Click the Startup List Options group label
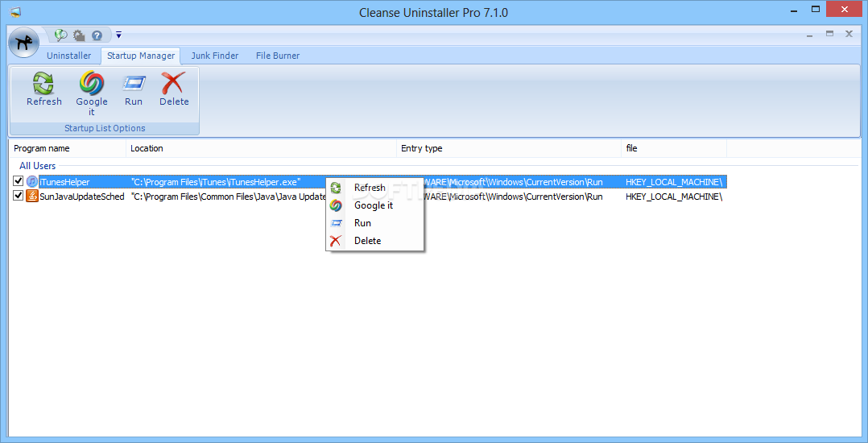Screen dimensions: 868x443 coord(105,128)
